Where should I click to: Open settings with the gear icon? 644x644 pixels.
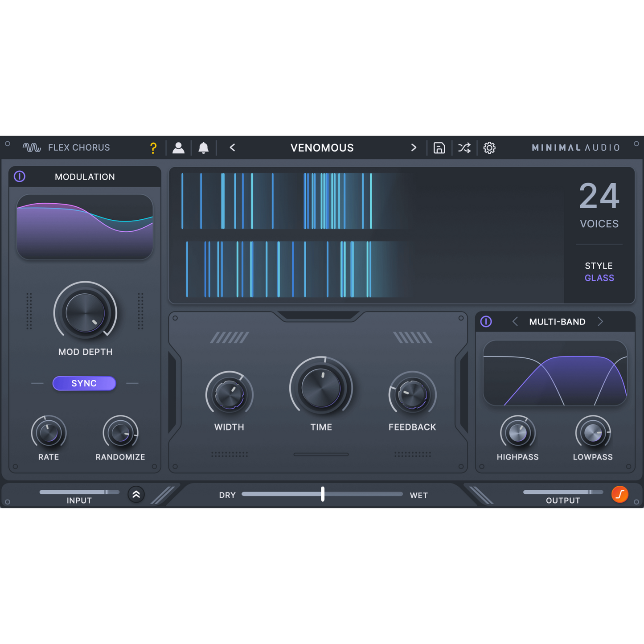click(x=489, y=148)
